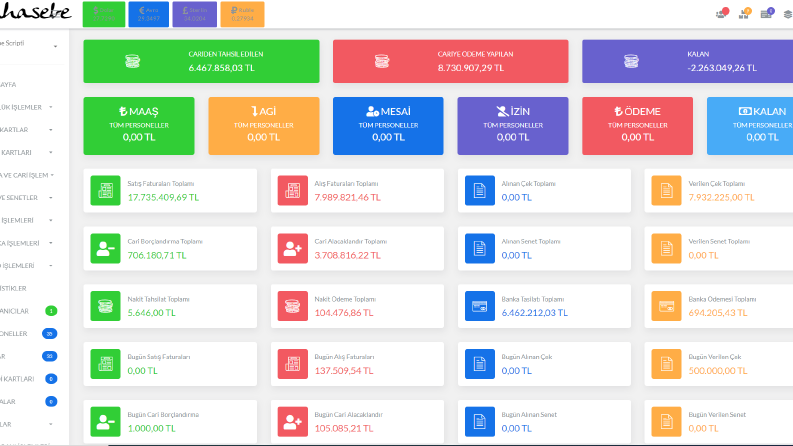Click the Alınan Çek Toplamı blue document icon

coord(479,190)
